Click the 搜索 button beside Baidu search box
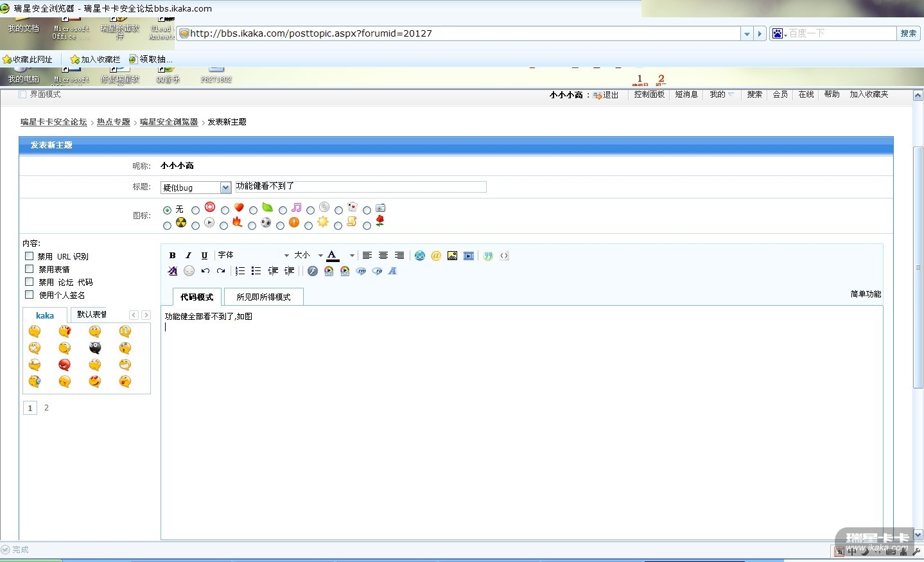The height and width of the screenshot is (562, 924). [909, 33]
